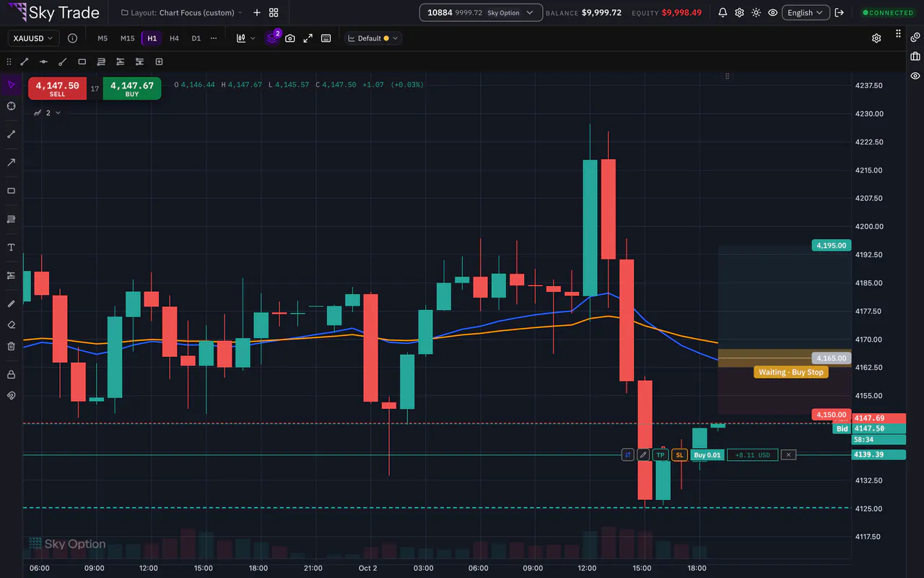This screenshot has height=578, width=924.
Task: Expand the Default template dropdown
Action: click(372, 38)
